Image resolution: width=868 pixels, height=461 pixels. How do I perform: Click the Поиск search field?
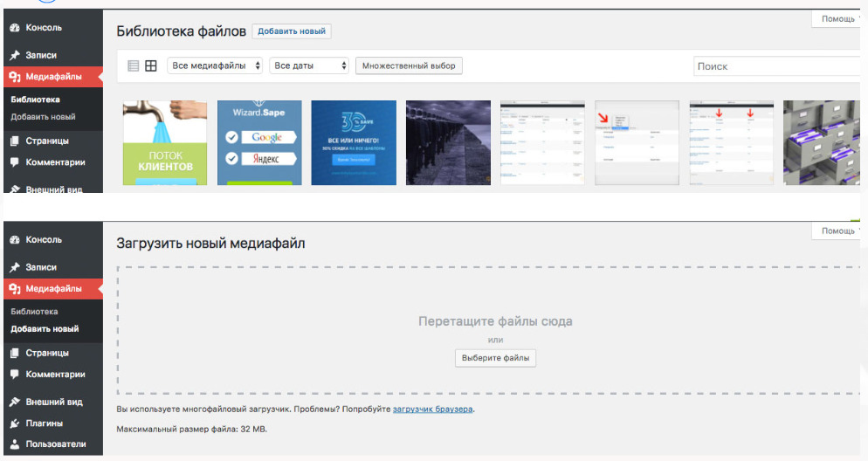click(777, 66)
